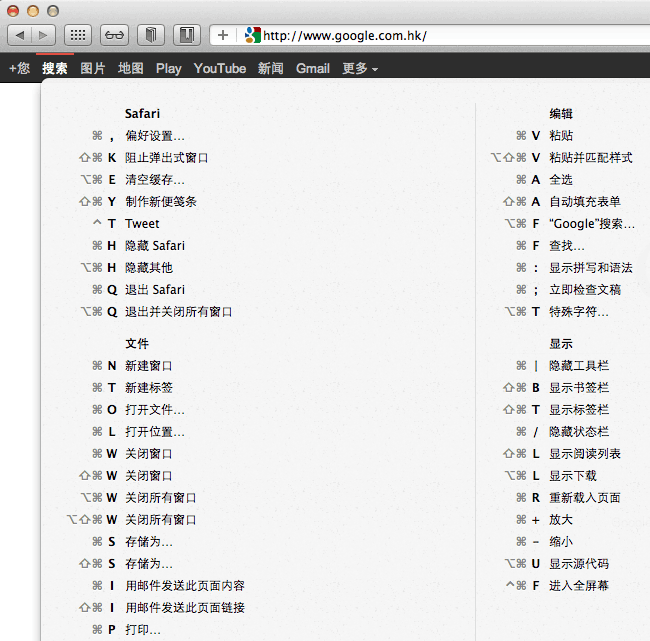The image size is (650, 641).
Task: Select 特殊字符… entry
Action: click(x=579, y=311)
